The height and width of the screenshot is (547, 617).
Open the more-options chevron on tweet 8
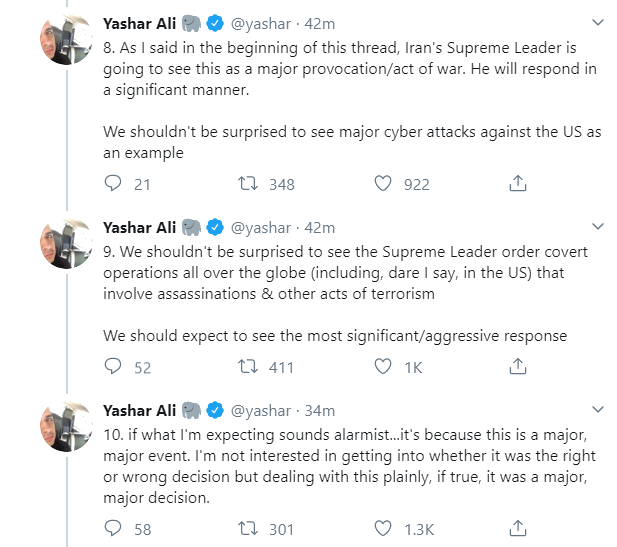[598, 21]
